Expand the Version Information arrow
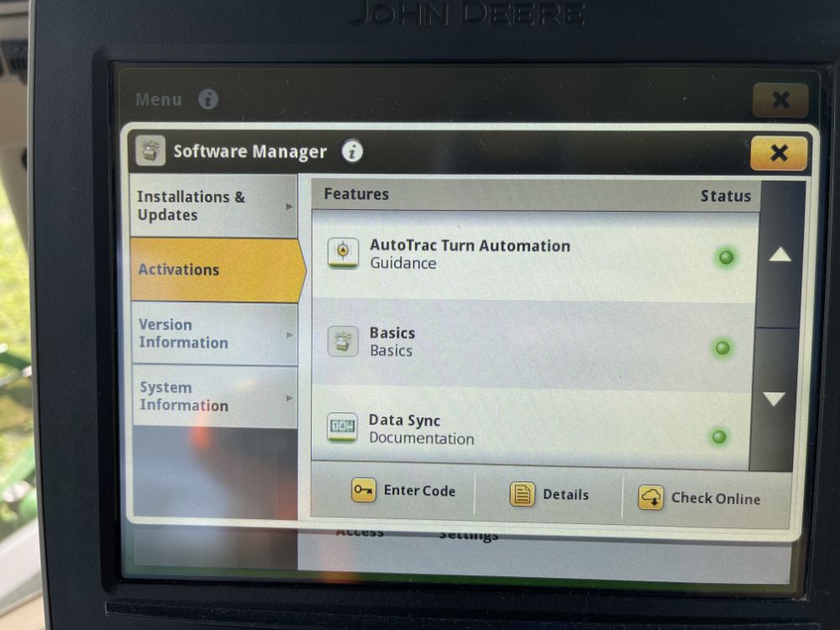This screenshot has height=630, width=840. click(290, 335)
